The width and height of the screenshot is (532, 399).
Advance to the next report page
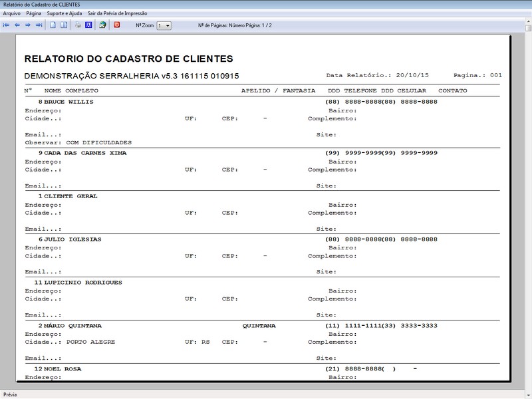pyautogui.click(x=29, y=25)
